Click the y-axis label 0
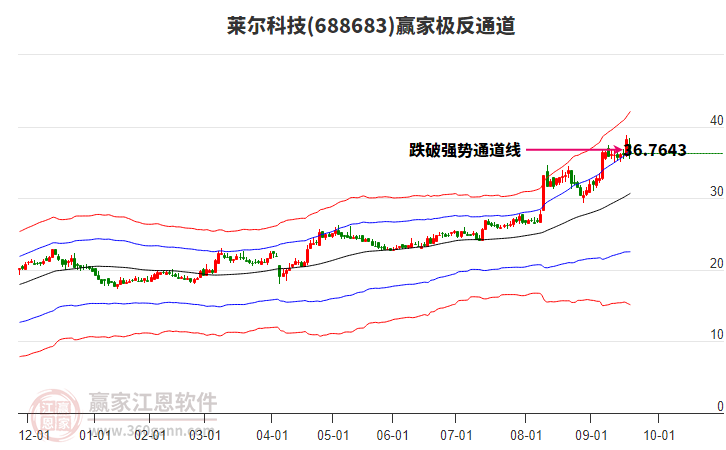Image resolution: width=726 pixels, height=450 pixels. coord(720,406)
